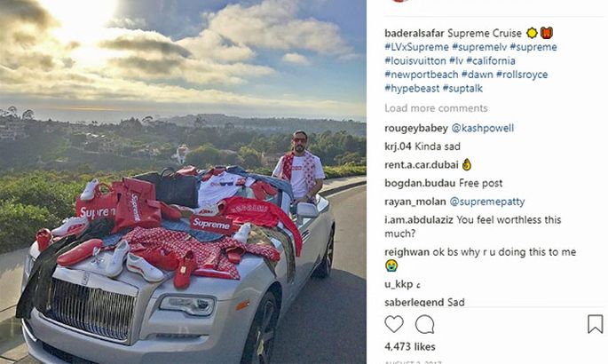608x364 pixels.
Task: Open baderalsafar profile from caption
Action: pos(415,34)
